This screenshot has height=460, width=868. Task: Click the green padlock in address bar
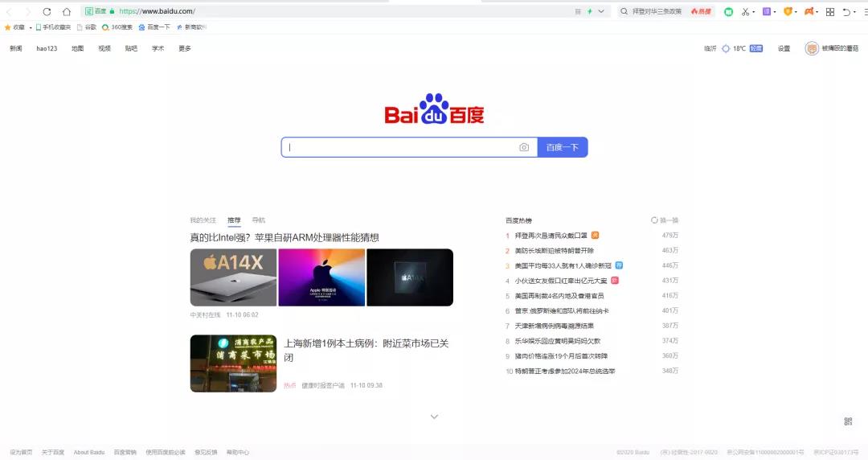(x=113, y=11)
